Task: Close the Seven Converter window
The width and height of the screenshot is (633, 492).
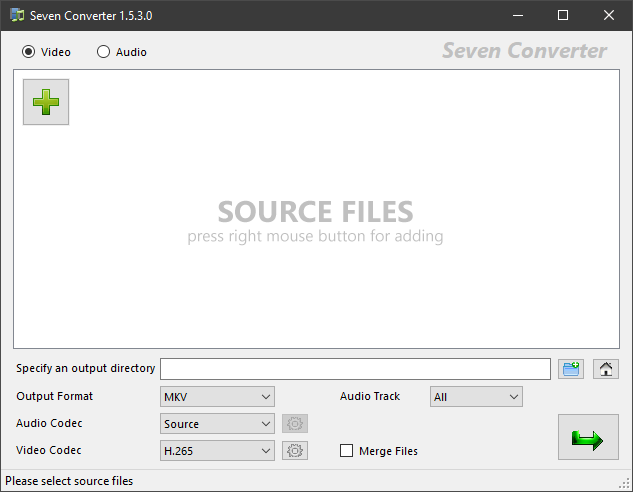Action: click(609, 15)
